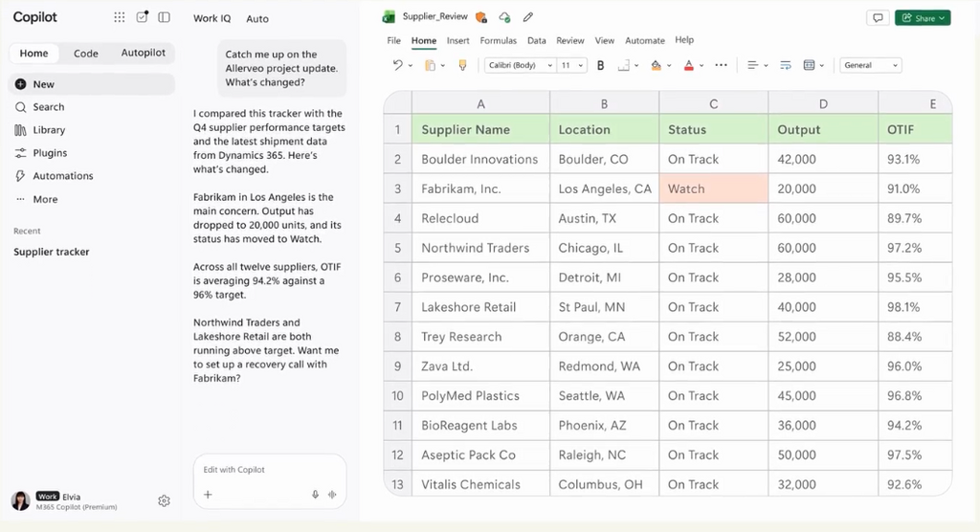This screenshot has width=980, height=532.
Task: Click the Merge cells icon
Action: point(809,65)
